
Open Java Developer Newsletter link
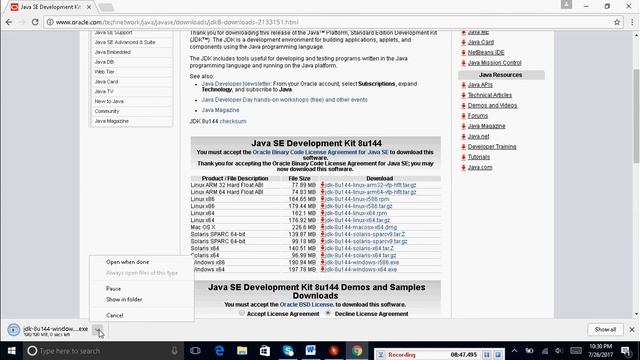coord(236,84)
